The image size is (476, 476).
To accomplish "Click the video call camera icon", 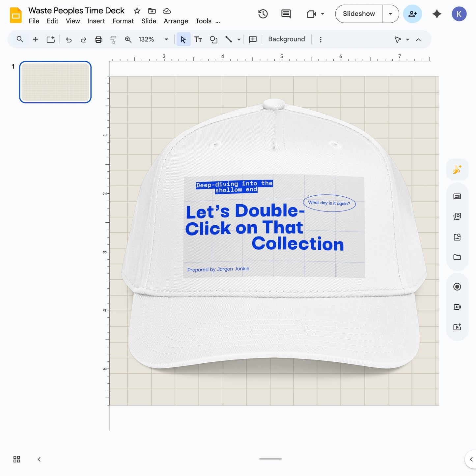I will tap(311, 14).
